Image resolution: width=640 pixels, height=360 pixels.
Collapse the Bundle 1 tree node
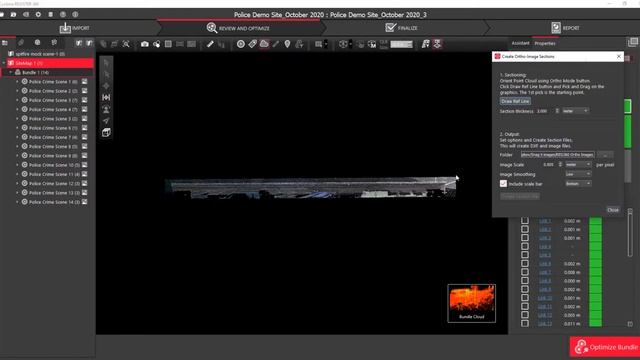click(x=11, y=72)
